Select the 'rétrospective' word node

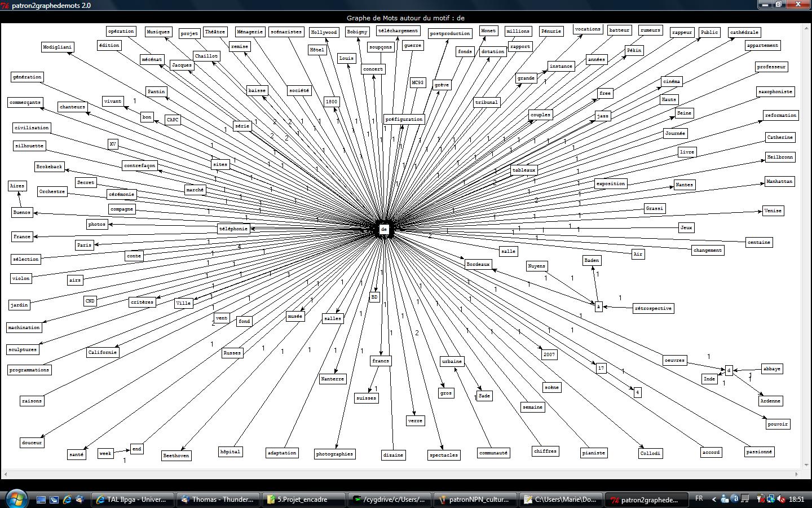pyautogui.click(x=653, y=309)
